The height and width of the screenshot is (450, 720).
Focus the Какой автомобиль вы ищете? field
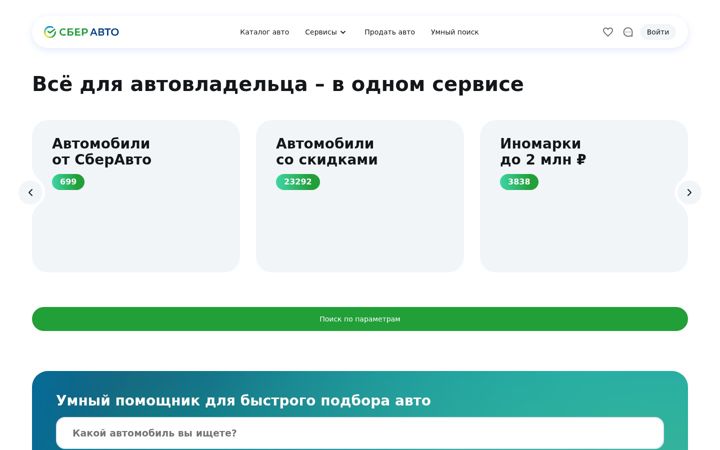tap(360, 433)
